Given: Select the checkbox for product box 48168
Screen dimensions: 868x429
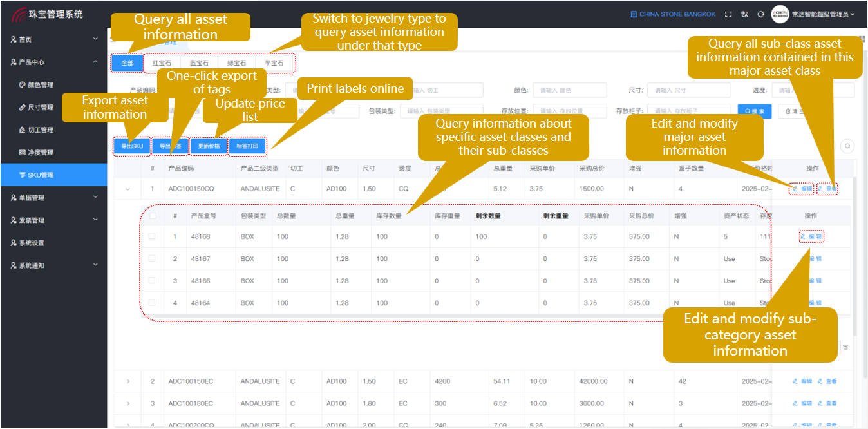Looking at the screenshot, I should click(151, 236).
